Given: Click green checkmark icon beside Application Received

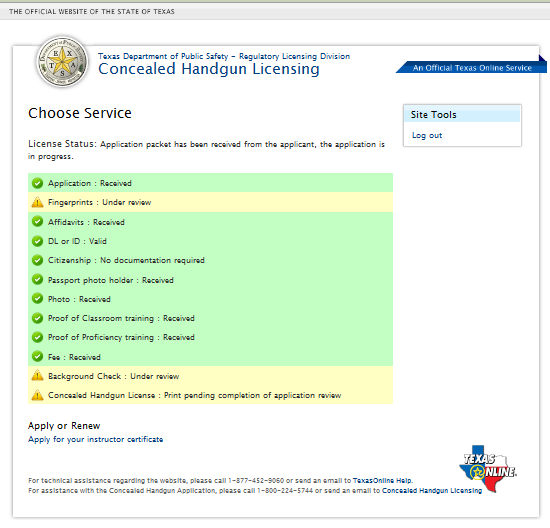Looking at the screenshot, I should pyautogui.click(x=37, y=183).
